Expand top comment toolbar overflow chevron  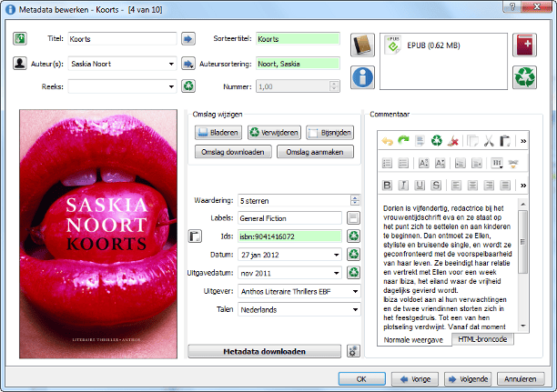523,141
